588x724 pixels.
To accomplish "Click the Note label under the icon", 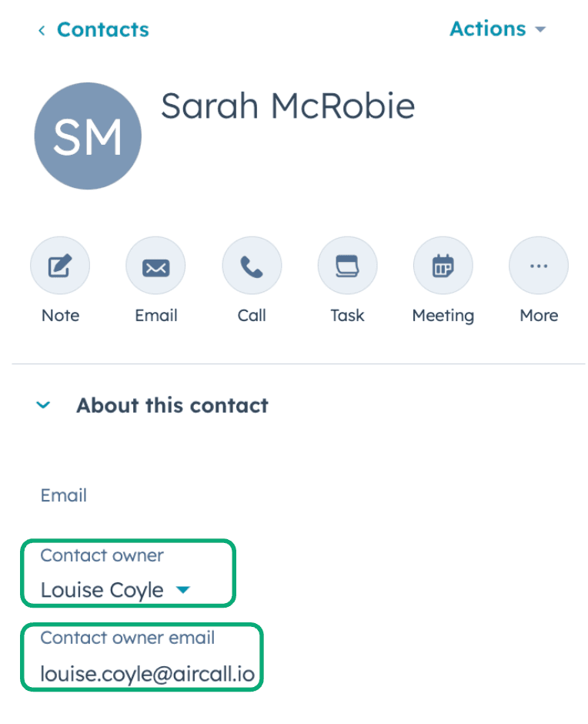I will (x=60, y=315).
